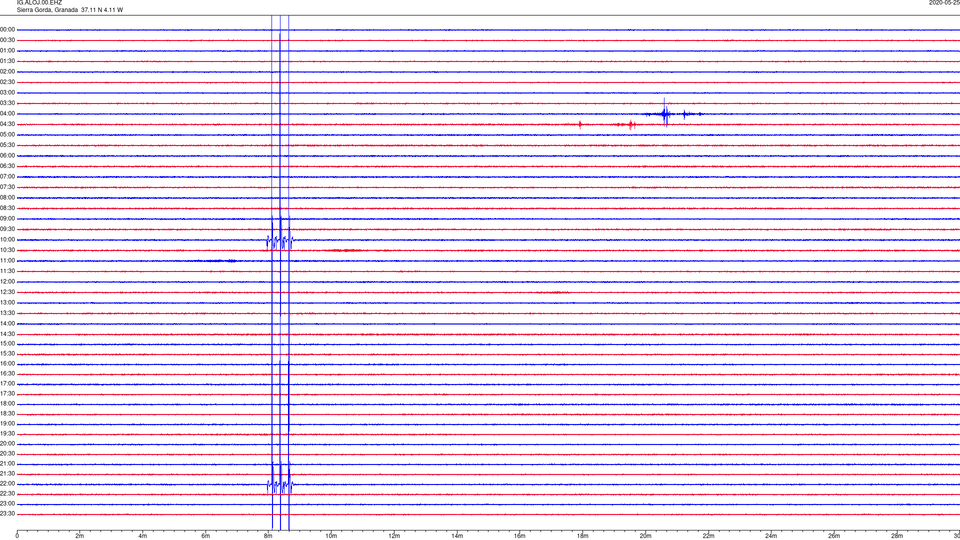Select the 23:30 trace time label

[7, 514]
